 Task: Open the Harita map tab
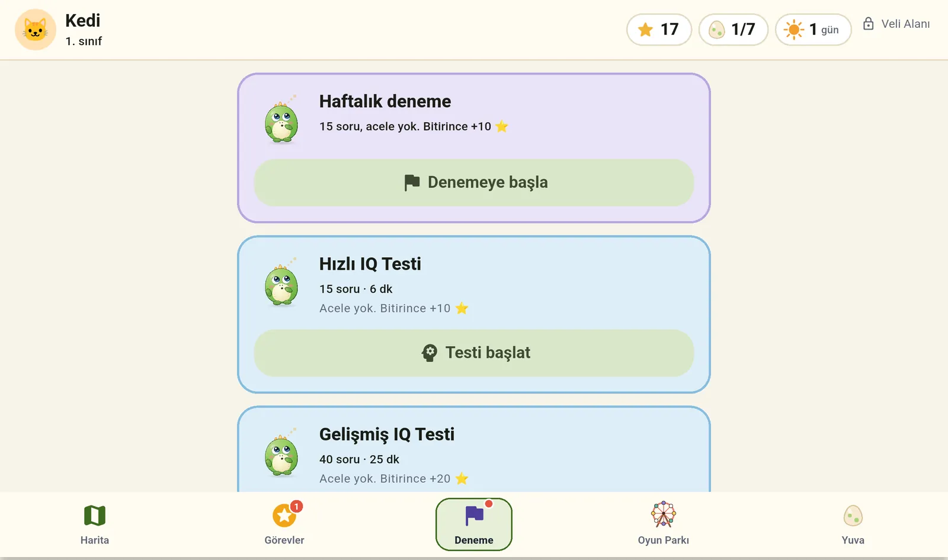pyautogui.click(x=95, y=524)
